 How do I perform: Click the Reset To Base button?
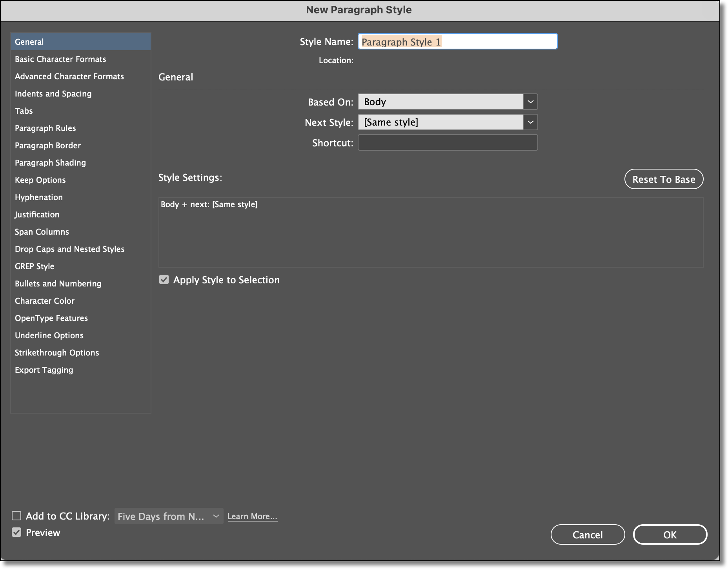coord(664,179)
